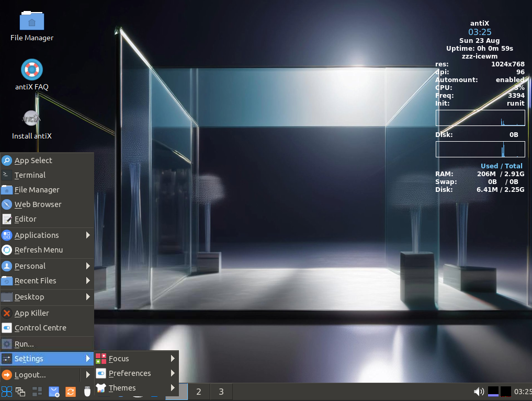Open Control Centre from the menu
This screenshot has height=401, width=532.
point(47,328)
